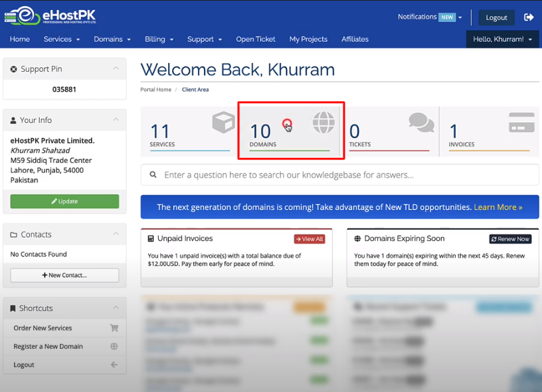Focus the knowledgebase search field
Viewport: 542px width, 392px height.
tap(345, 175)
